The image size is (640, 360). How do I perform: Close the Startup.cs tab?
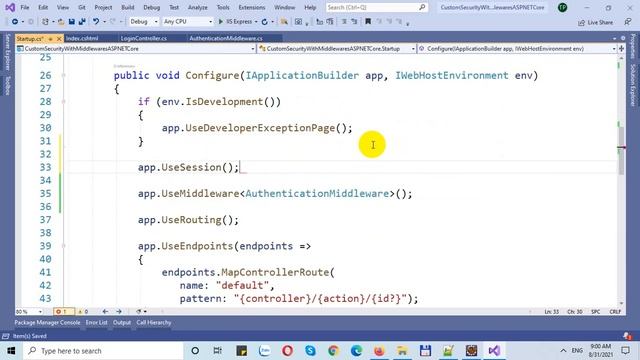tap(59, 39)
